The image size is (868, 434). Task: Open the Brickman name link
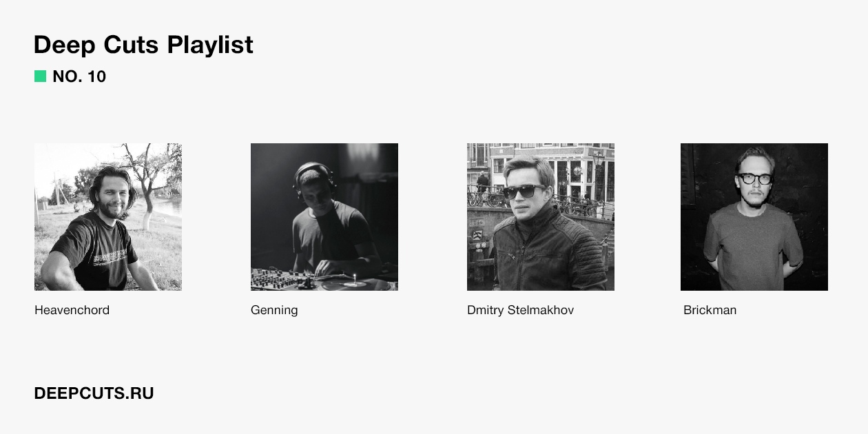coord(710,310)
